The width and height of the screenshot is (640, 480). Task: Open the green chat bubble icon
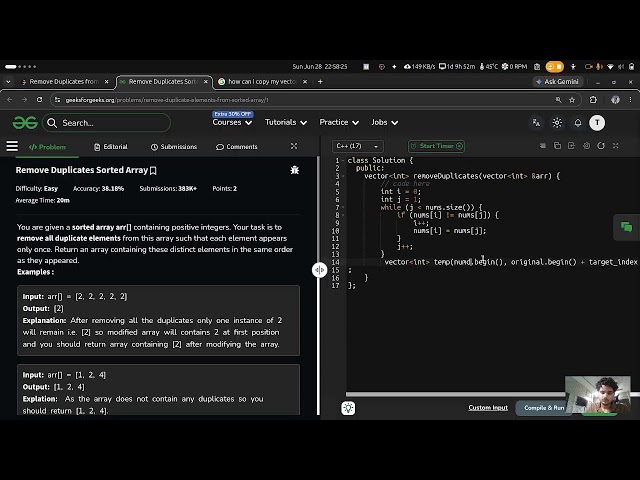click(626, 227)
